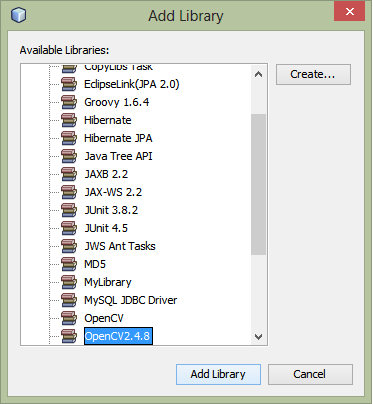The height and width of the screenshot is (404, 373).
Task: Select Groovy 1.6.4 library
Action: tap(117, 102)
